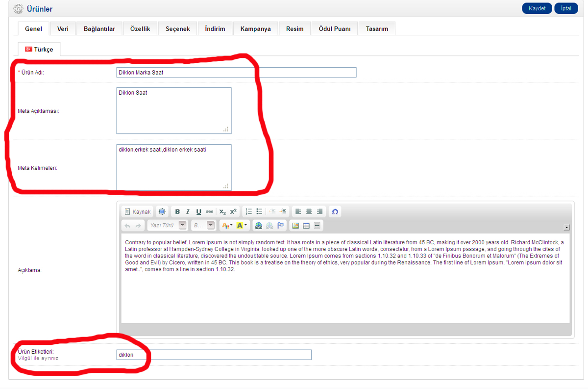Viewport: 588px width, 389px height.
Task: Go to the Resim tab
Action: coord(294,29)
